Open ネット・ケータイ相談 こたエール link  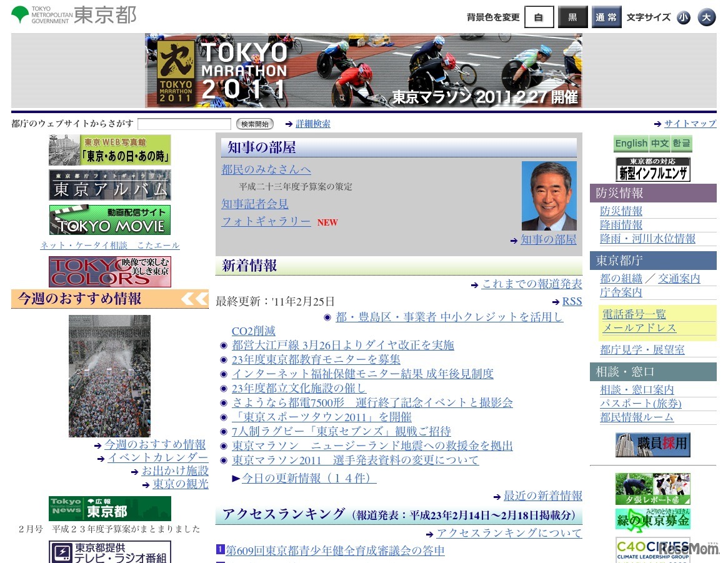click(x=110, y=245)
